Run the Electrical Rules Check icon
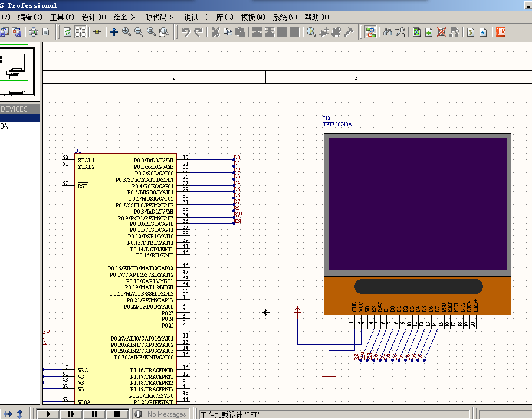The image size is (532, 419). (x=483, y=32)
